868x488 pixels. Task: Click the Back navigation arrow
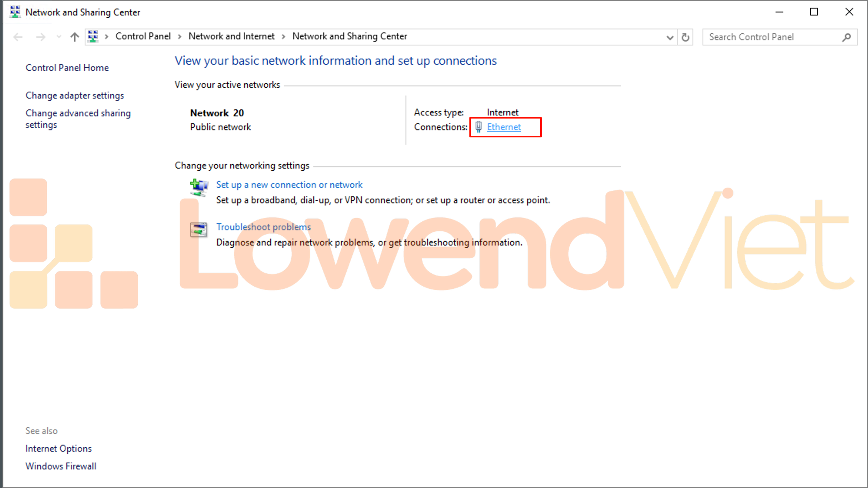(18, 37)
